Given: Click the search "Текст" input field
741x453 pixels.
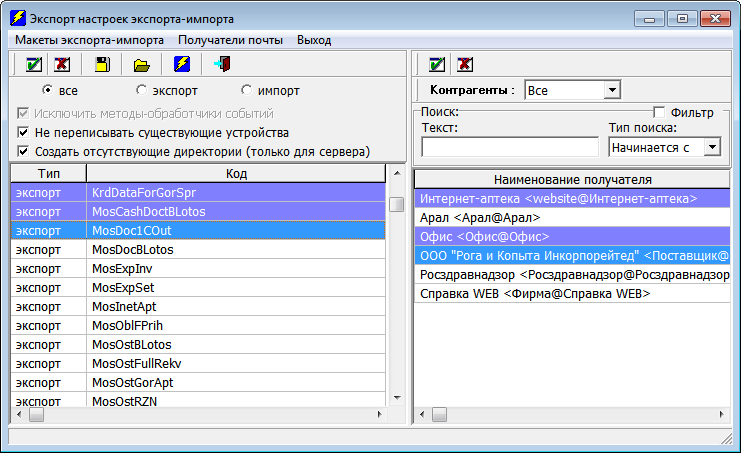Looking at the screenshot, I should [509, 147].
